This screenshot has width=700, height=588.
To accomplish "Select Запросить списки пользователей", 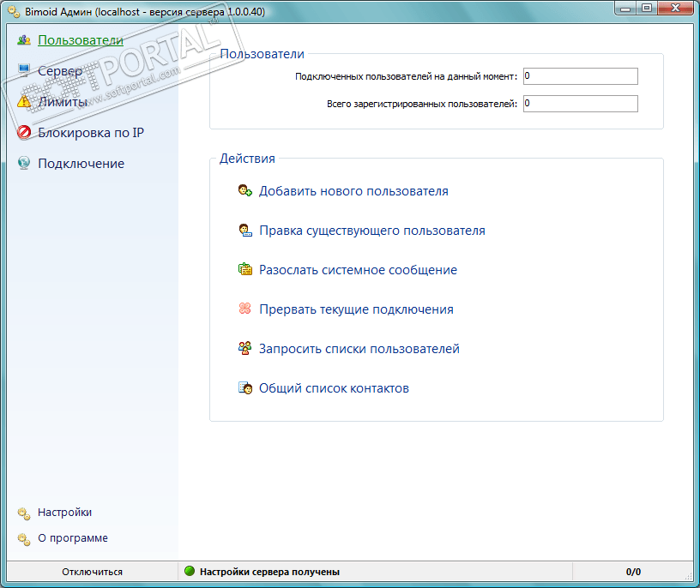I will (x=359, y=348).
